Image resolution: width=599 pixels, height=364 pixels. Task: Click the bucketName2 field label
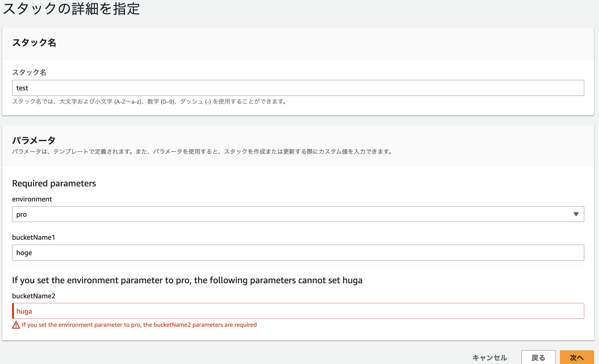coord(34,296)
